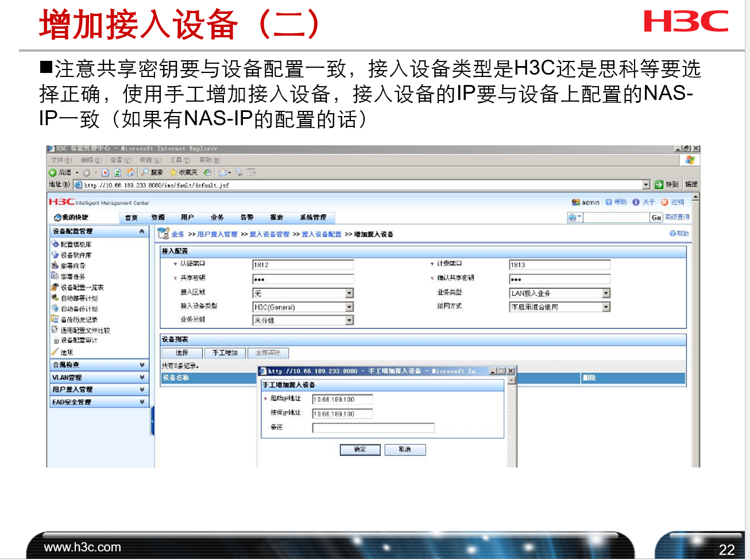Click the IE Print icon

click(239, 172)
